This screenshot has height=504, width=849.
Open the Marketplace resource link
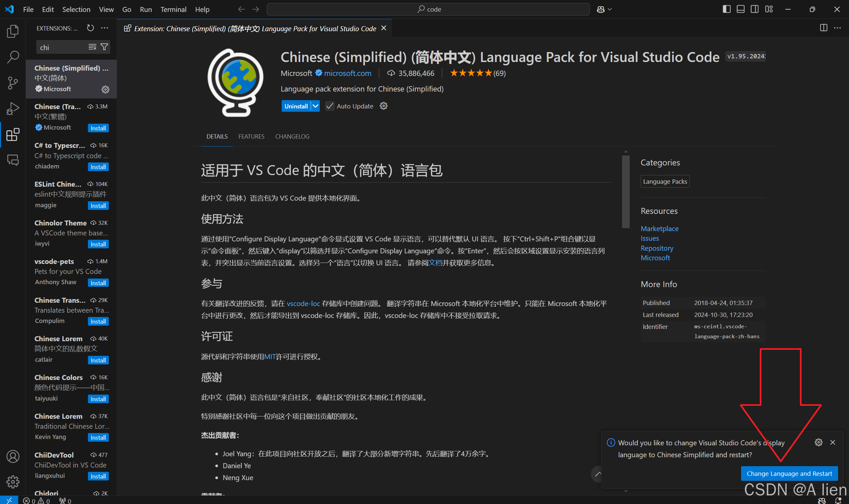pos(659,228)
